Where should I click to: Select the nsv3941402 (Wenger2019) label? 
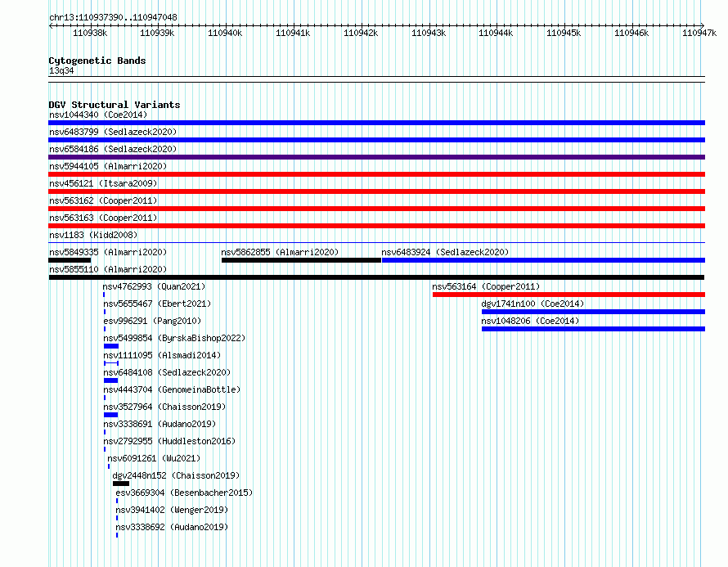pyautogui.click(x=172, y=510)
